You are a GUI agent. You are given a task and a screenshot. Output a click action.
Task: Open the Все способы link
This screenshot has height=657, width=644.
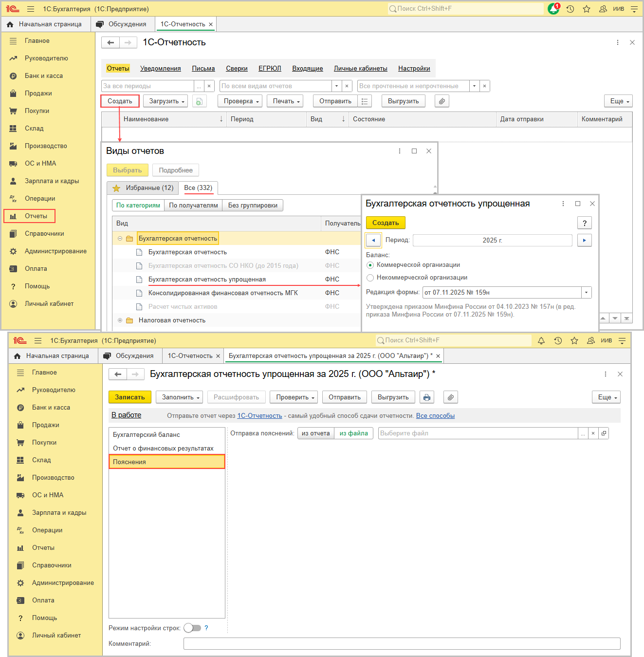435,416
